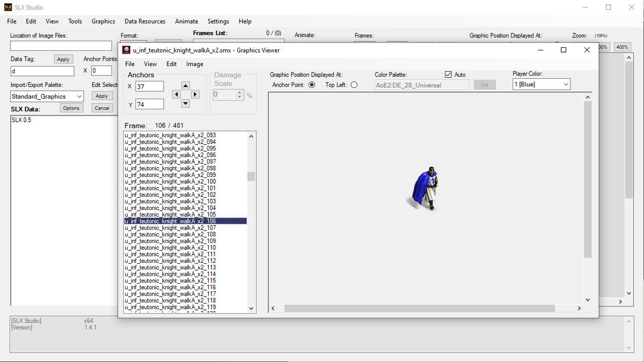
Task: Click the Options button next to SLX Data
Action: (x=71, y=108)
